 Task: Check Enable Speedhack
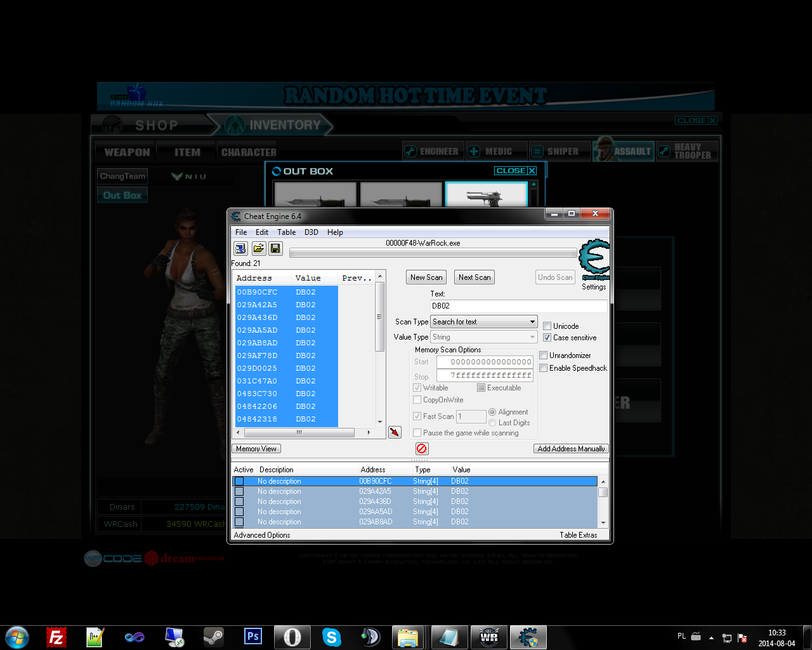point(543,368)
